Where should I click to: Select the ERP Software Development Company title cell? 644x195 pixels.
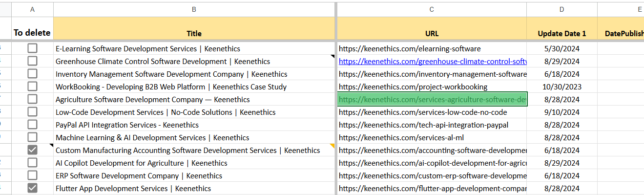click(194, 175)
